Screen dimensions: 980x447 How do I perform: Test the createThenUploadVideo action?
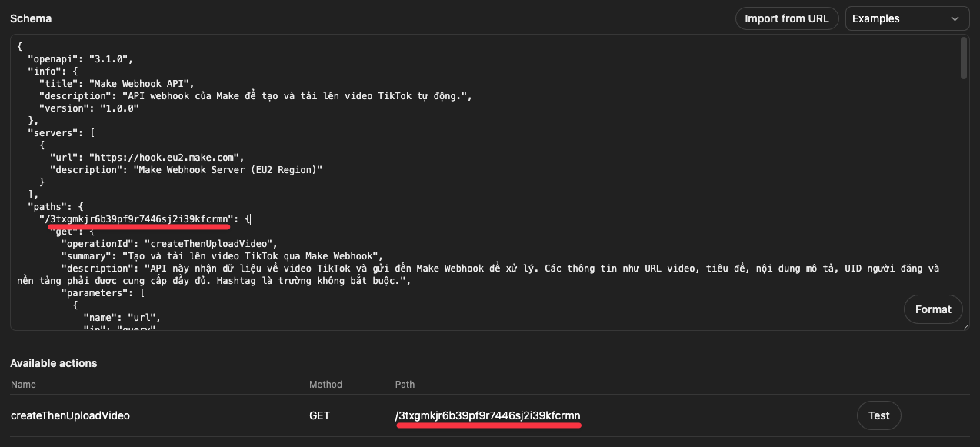878,415
